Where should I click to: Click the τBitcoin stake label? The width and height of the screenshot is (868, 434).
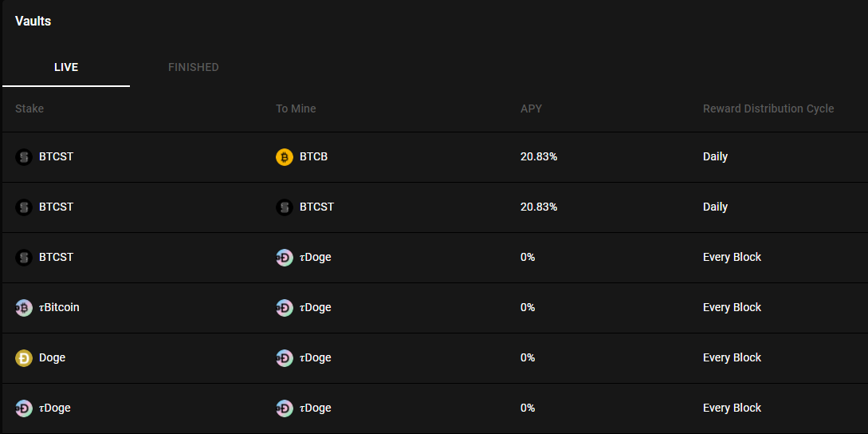click(59, 307)
